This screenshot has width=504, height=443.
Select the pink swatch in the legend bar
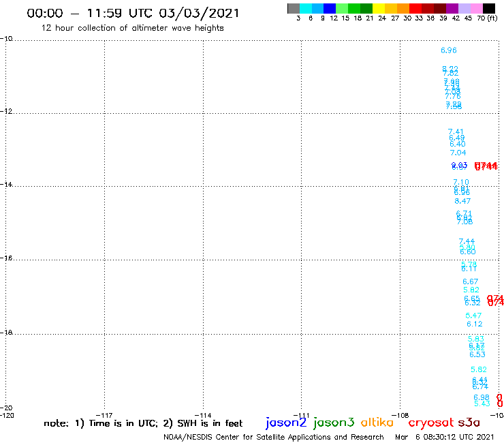(x=477, y=8)
